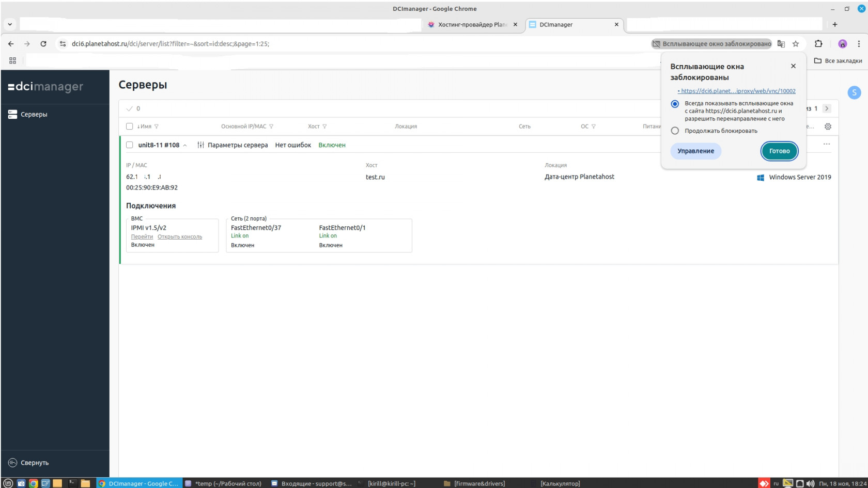This screenshot has width=868, height=488.
Task: Close the DCImanager tab
Action: tap(616, 24)
